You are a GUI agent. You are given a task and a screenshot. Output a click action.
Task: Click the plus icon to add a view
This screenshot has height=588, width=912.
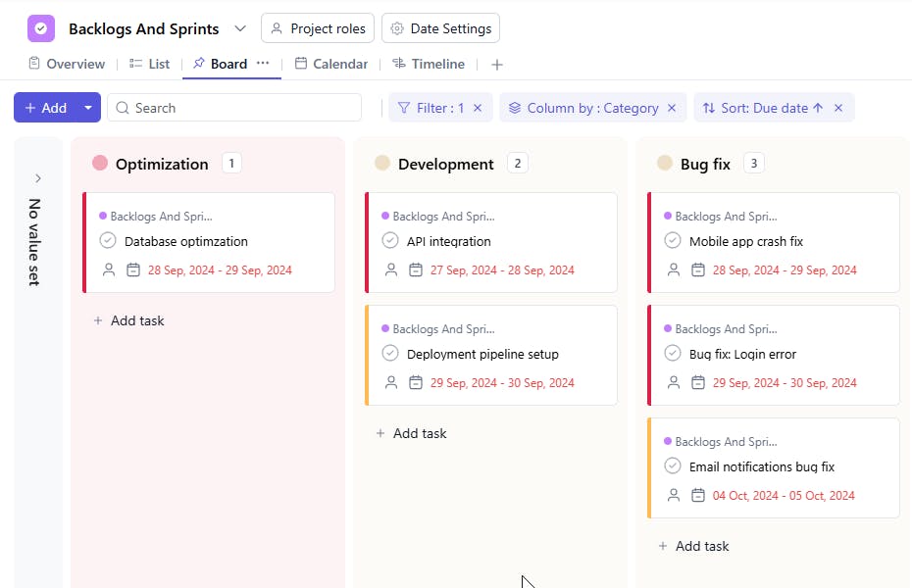497,65
